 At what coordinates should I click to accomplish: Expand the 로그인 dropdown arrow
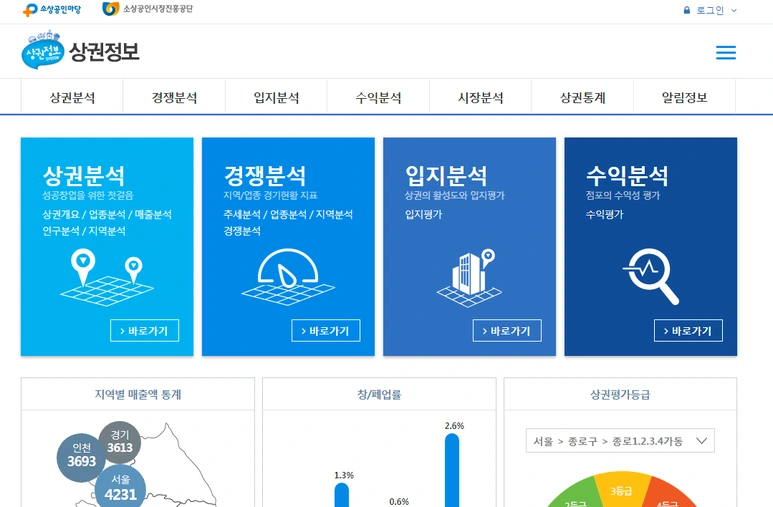click(734, 10)
